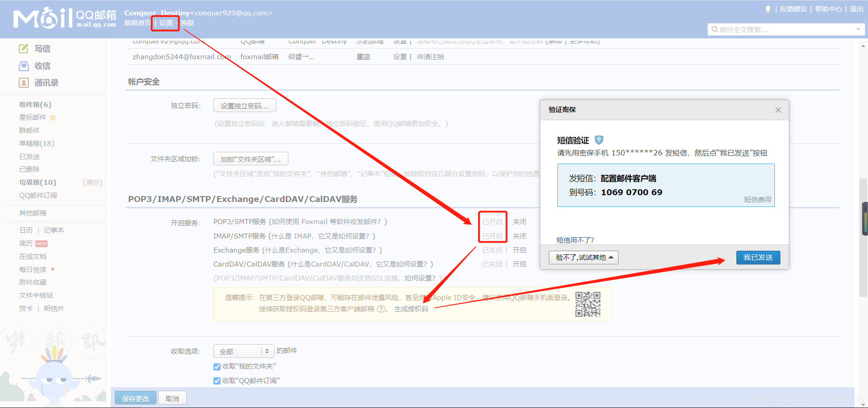Toggle 收取"我的文件夹" checkbox
868x408 pixels.
[217, 366]
